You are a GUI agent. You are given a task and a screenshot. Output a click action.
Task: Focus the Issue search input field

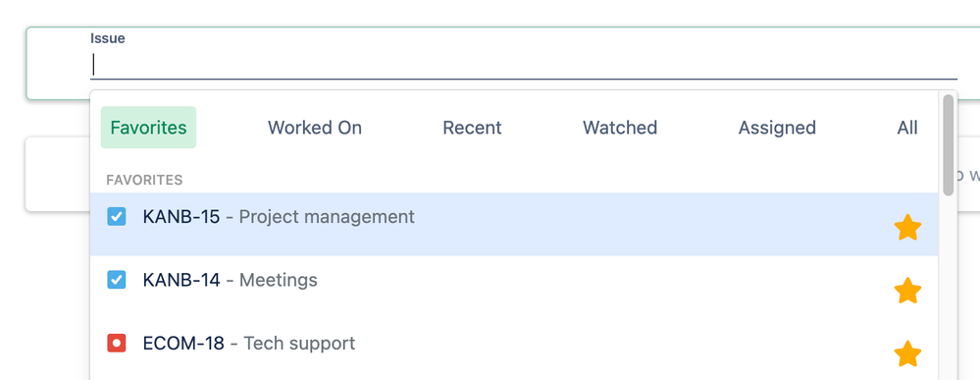[524, 65]
